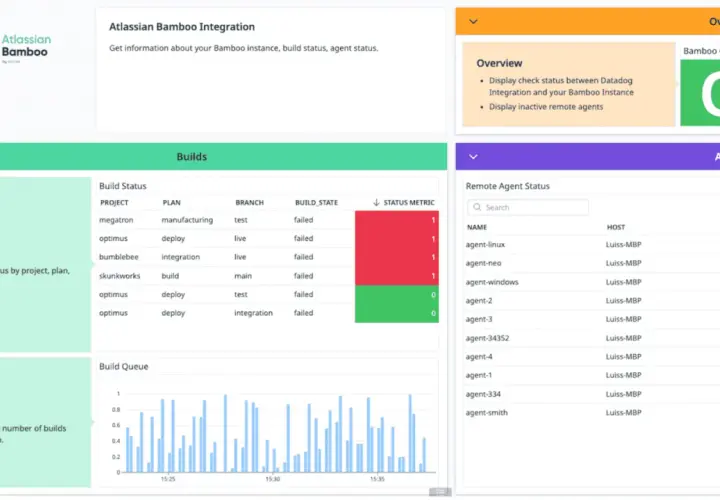720x500 pixels.
Task: Click the HOST column header
Action: [x=616, y=227]
